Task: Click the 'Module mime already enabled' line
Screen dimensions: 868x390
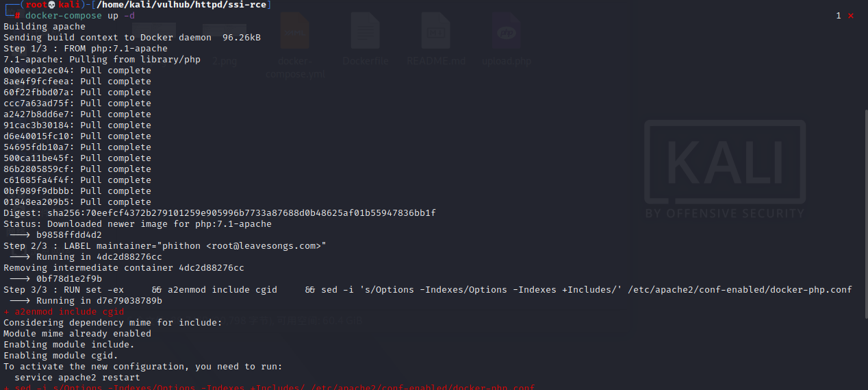Action: click(77, 334)
